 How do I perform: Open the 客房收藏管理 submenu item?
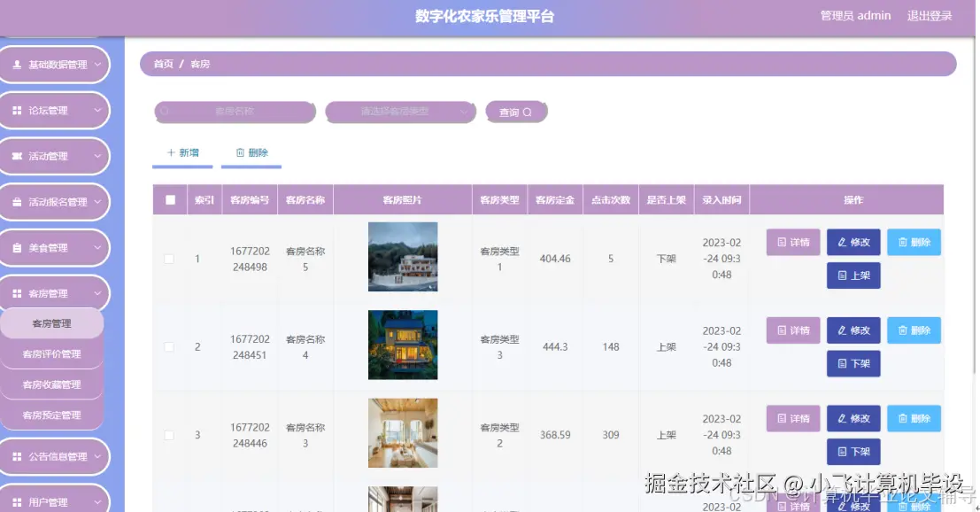point(52,384)
